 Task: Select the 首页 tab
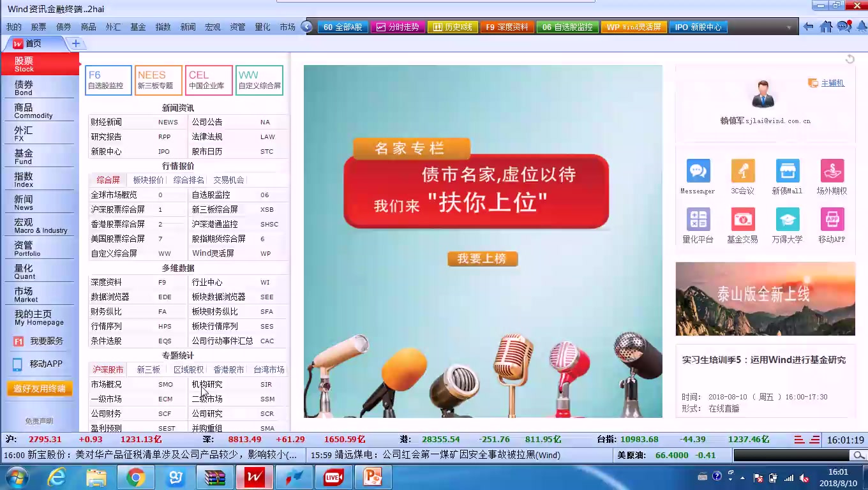point(33,43)
